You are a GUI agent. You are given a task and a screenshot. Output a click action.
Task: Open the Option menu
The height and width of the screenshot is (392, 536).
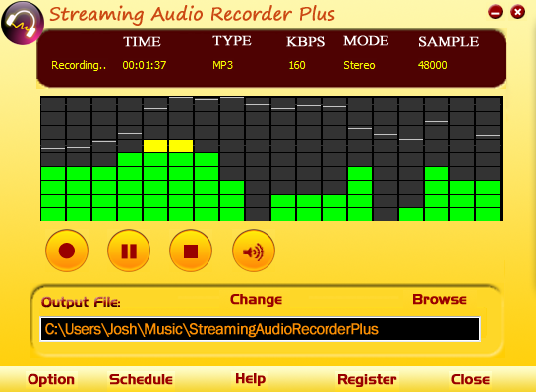pos(51,379)
